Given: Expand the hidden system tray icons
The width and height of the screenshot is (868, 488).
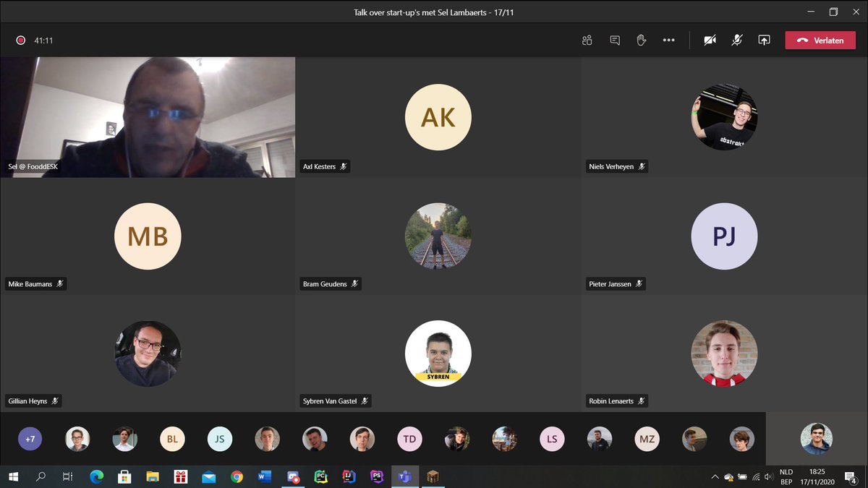Looking at the screenshot, I should 715,476.
